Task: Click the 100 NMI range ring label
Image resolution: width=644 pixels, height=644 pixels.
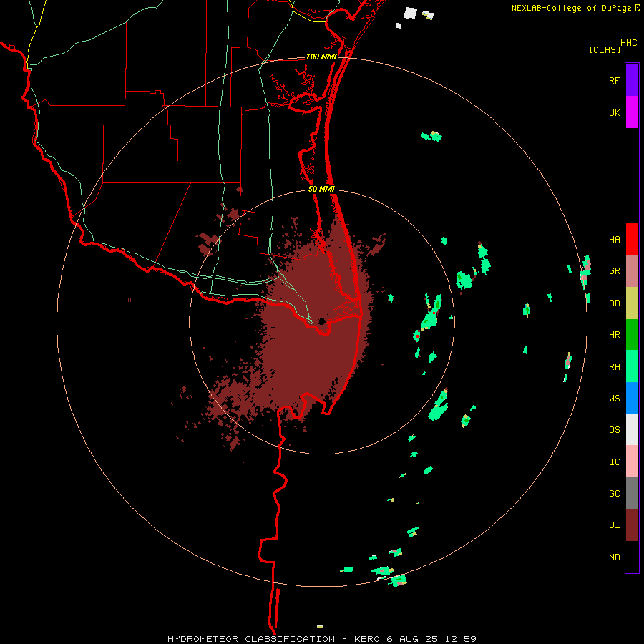Action: pyautogui.click(x=321, y=57)
